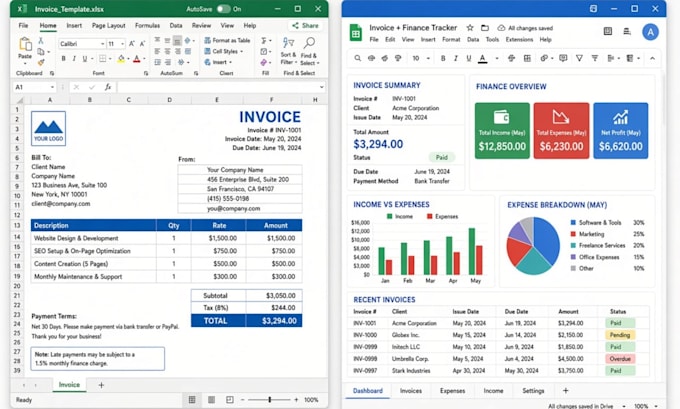
Task: Open the Formulas ribbon tab
Action: point(147,26)
